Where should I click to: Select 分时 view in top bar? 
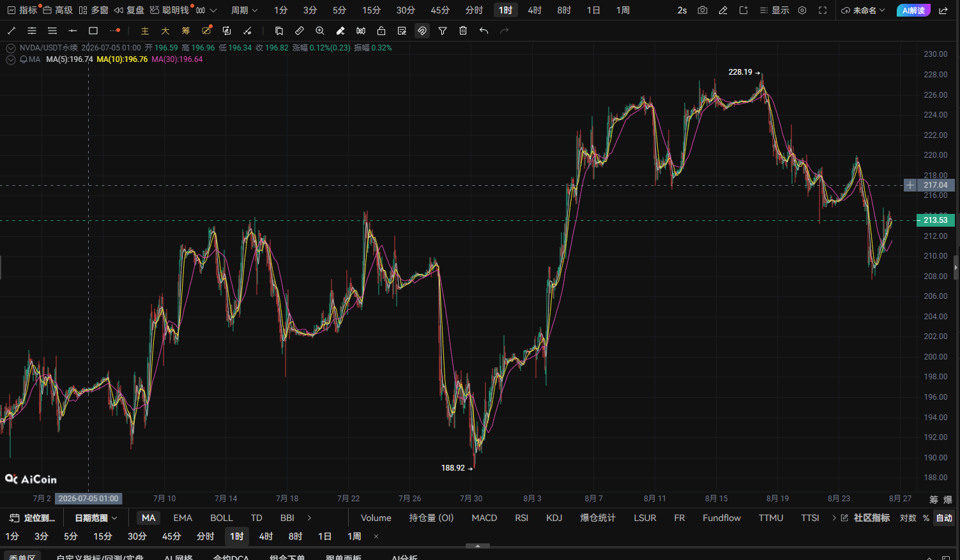(474, 10)
